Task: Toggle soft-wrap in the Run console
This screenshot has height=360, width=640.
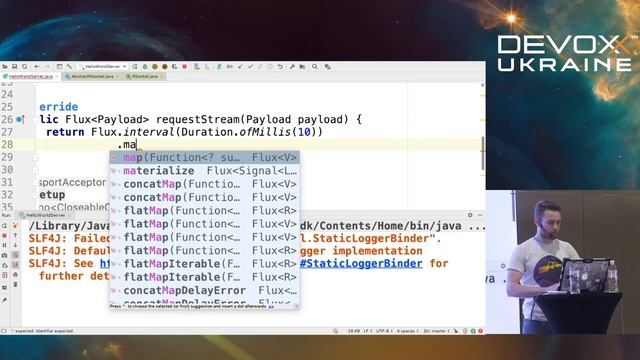Action: click(16, 255)
